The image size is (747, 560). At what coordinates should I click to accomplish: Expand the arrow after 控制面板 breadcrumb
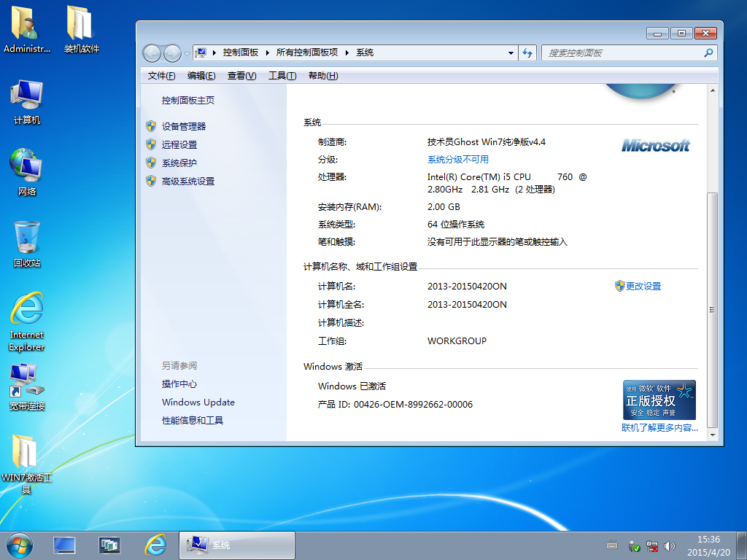(267, 52)
